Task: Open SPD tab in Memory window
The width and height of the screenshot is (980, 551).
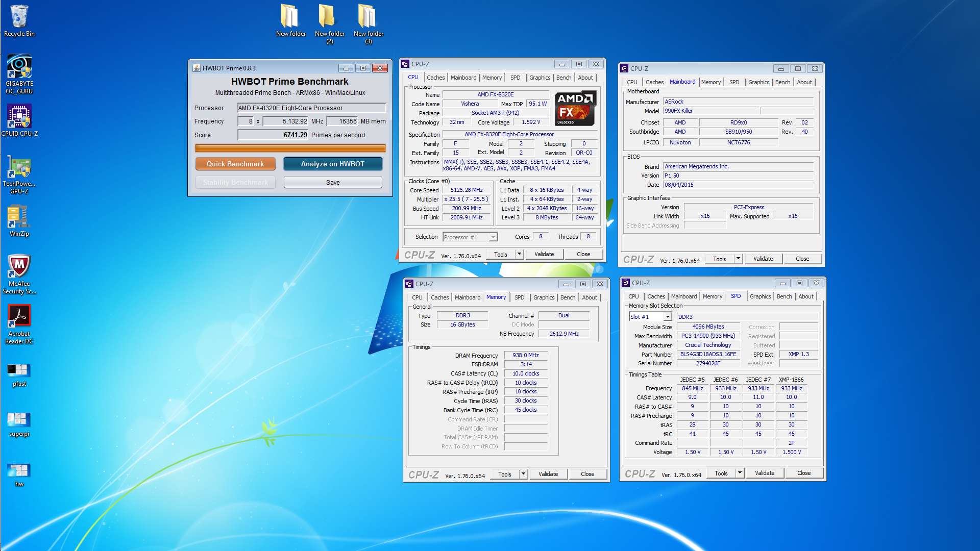Action: point(519,297)
